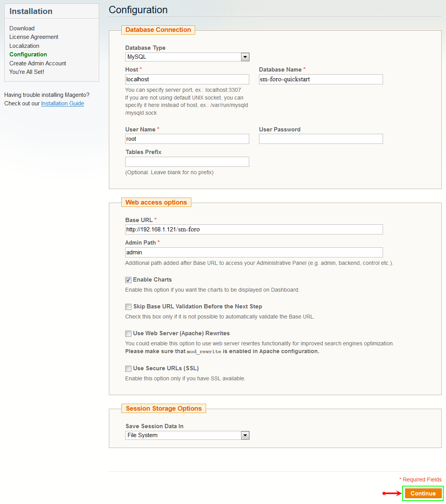Check Skip Base URL Validation checkbox

(128, 307)
